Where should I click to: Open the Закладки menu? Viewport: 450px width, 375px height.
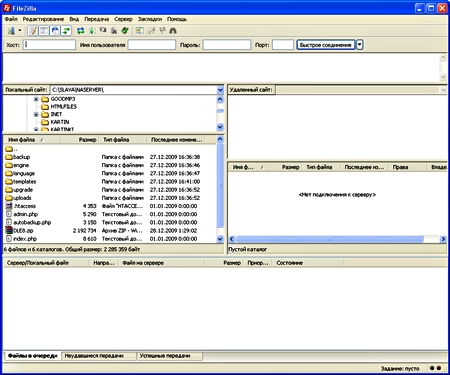click(x=150, y=19)
